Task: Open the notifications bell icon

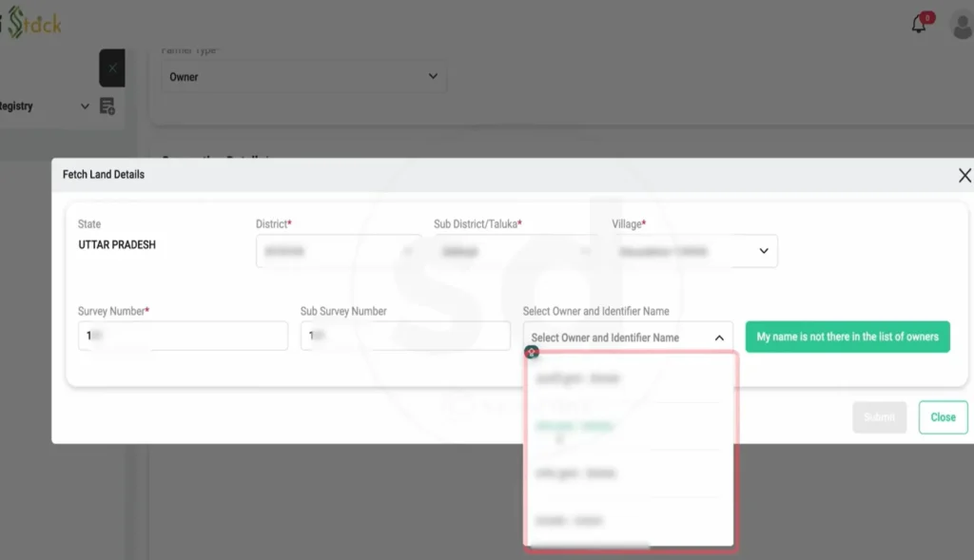Action: click(919, 24)
